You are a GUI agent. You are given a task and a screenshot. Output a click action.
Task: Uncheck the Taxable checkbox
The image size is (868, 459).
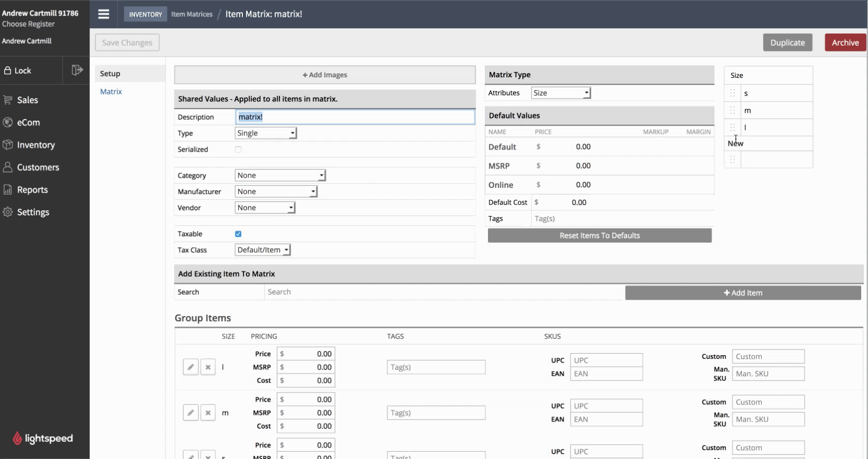pyautogui.click(x=238, y=234)
